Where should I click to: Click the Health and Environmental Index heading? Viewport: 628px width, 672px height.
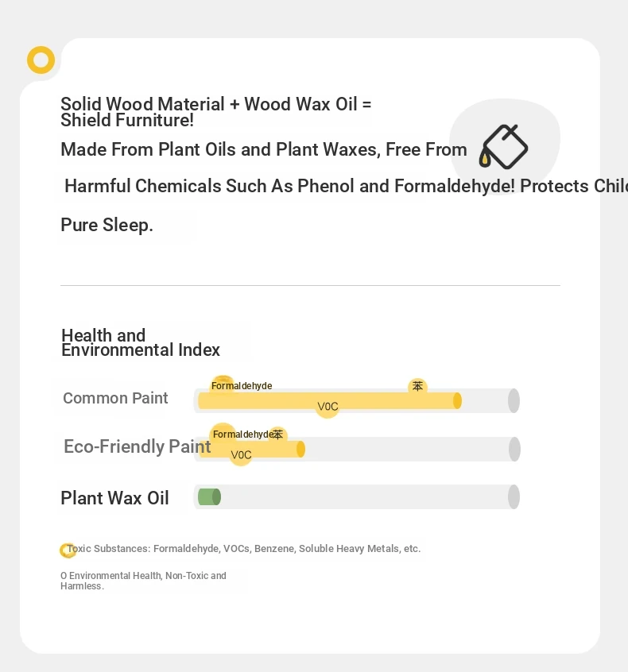(x=140, y=342)
